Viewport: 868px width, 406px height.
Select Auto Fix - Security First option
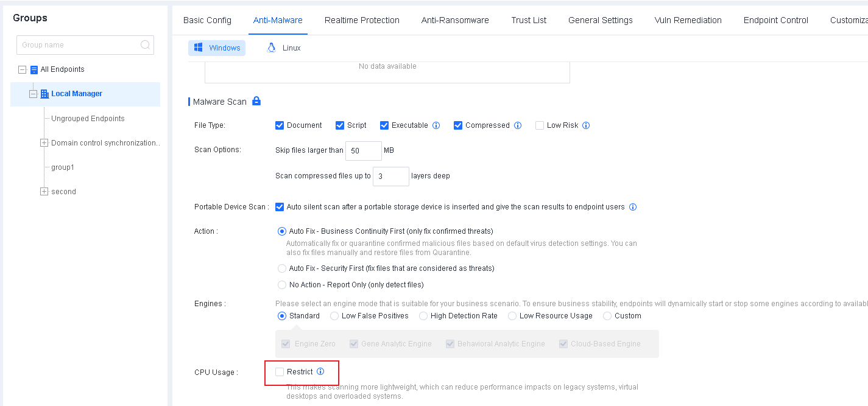(282, 268)
